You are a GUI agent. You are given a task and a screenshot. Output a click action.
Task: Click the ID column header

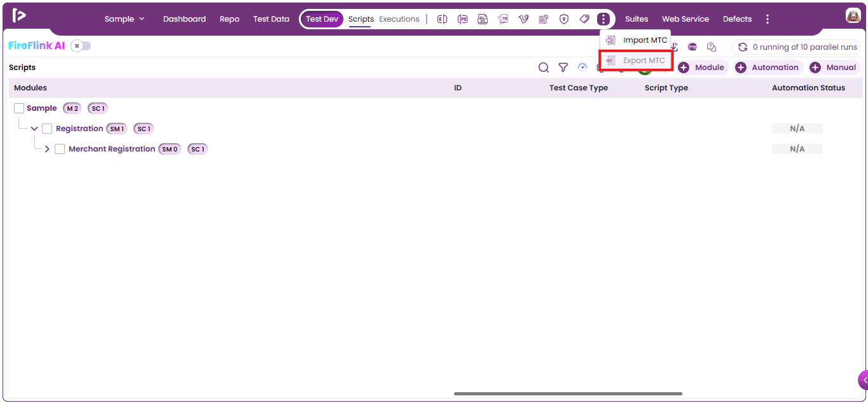[x=458, y=88]
